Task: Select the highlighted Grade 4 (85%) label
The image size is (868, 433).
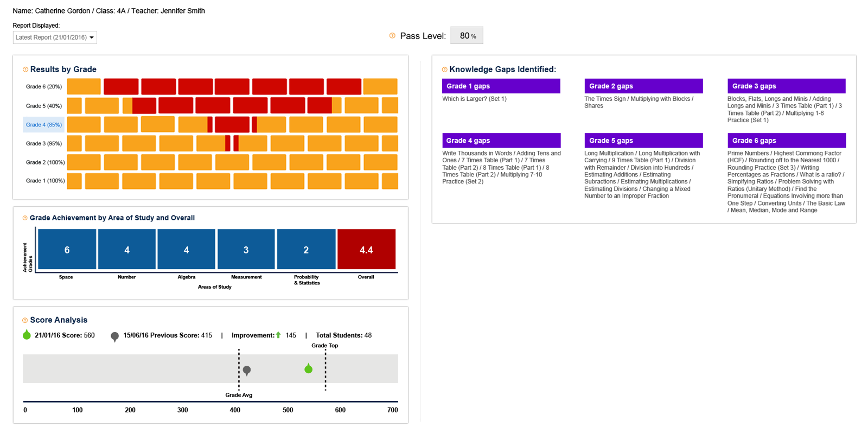Action: pos(44,125)
